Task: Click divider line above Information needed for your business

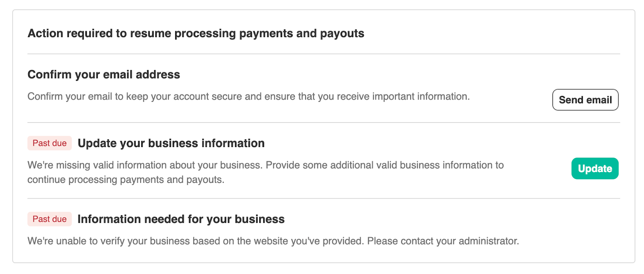Action: (324, 198)
